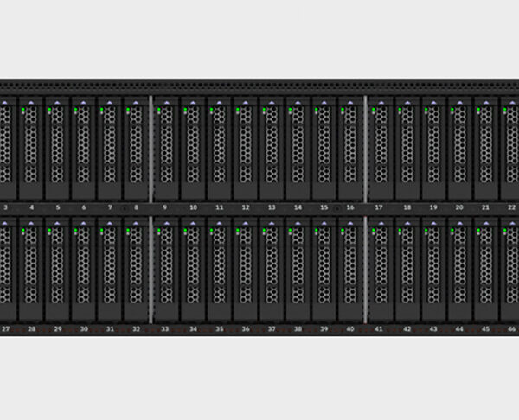Select drive bay 38
This screenshot has height=420, width=519.
click(x=298, y=269)
